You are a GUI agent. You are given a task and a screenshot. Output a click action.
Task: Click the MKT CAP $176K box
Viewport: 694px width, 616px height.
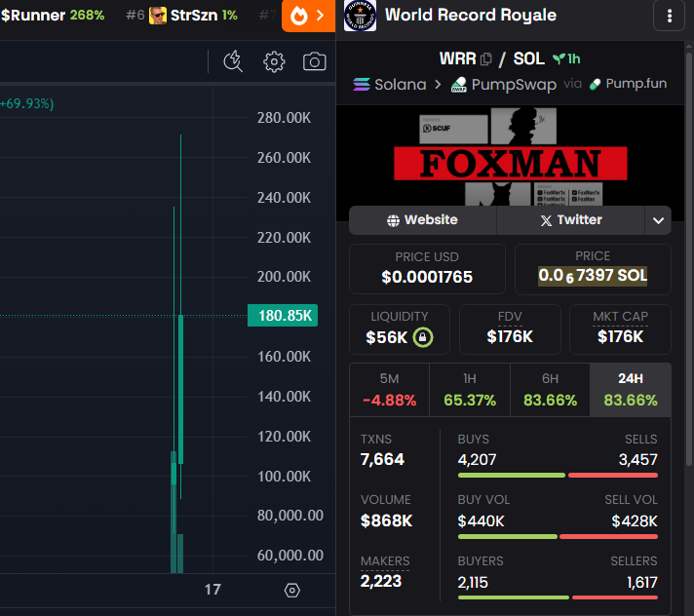(620, 329)
